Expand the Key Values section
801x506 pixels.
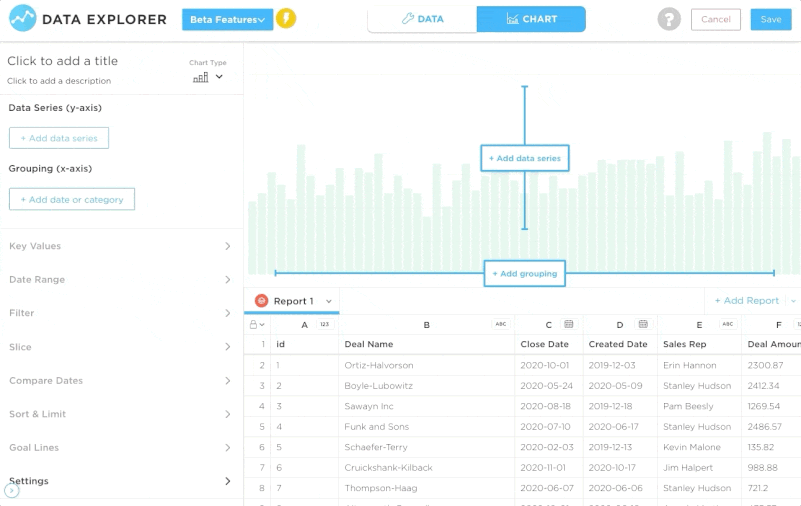click(121, 246)
